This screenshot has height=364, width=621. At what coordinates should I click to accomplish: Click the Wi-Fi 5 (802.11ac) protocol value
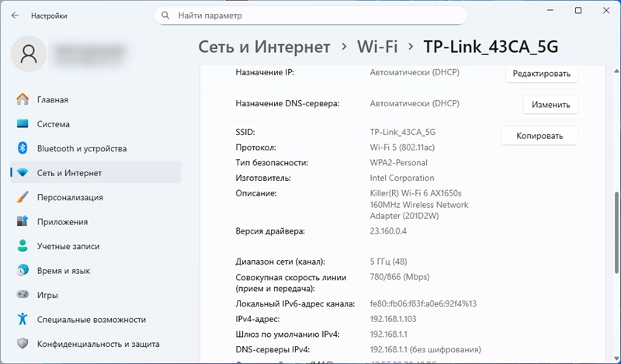click(x=402, y=147)
